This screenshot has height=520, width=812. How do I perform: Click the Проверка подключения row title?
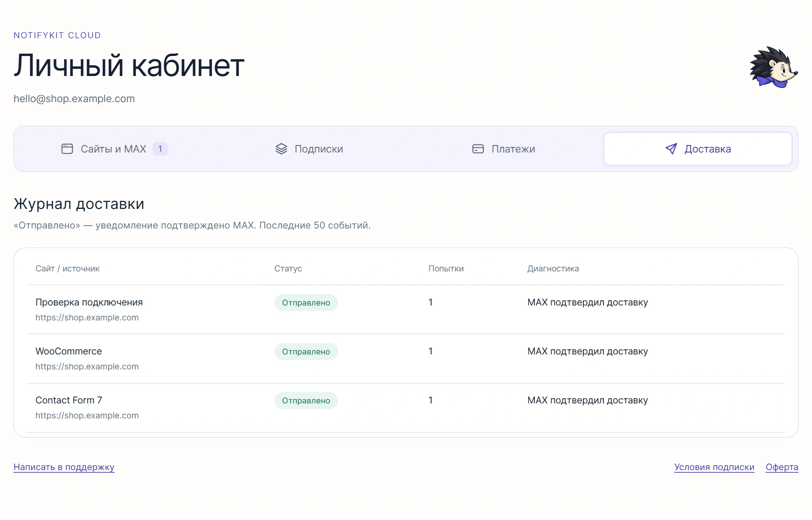[89, 302]
